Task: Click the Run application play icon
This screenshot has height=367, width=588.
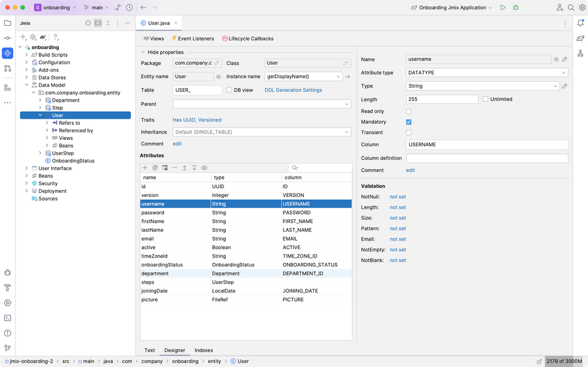Action: (503, 8)
